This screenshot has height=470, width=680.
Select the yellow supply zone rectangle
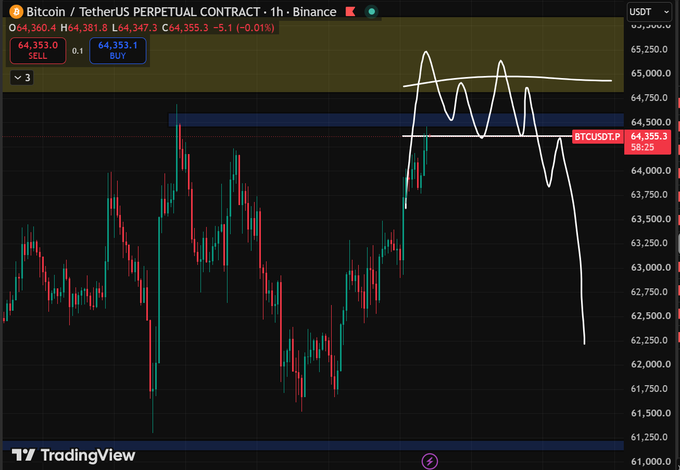(313, 55)
